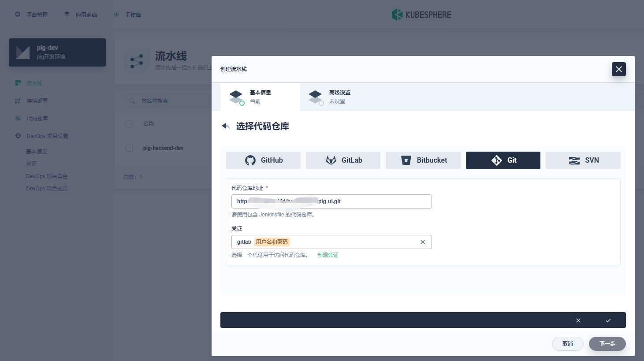Click the KubeSphere logo
Image resolution: width=644 pixels, height=361 pixels.
(421, 15)
